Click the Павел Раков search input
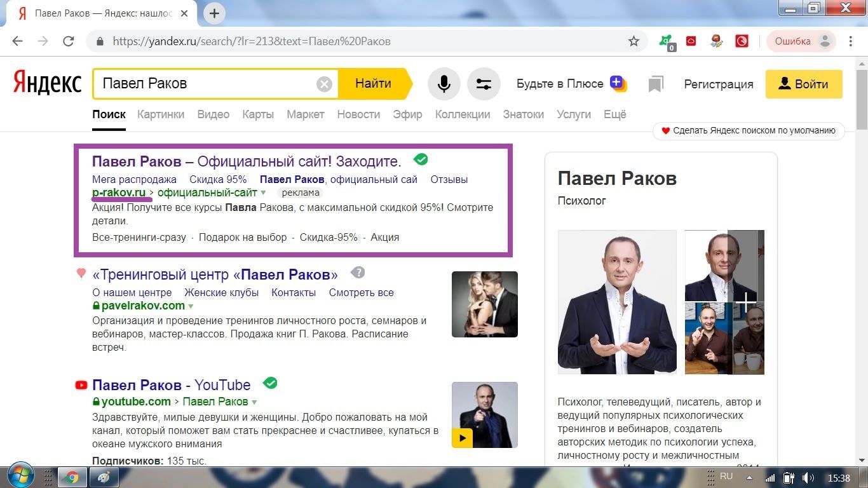 207,84
